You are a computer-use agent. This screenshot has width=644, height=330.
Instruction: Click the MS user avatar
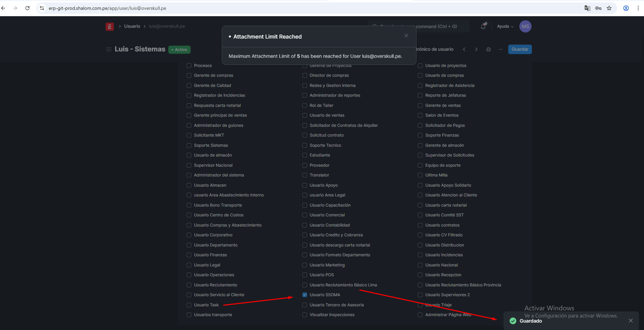click(x=525, y=26)
